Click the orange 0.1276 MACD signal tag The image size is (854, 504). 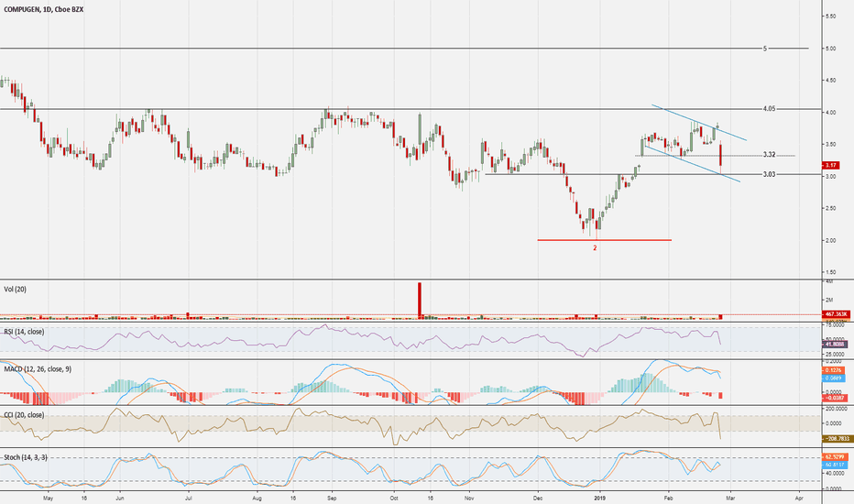coord(834,370)
